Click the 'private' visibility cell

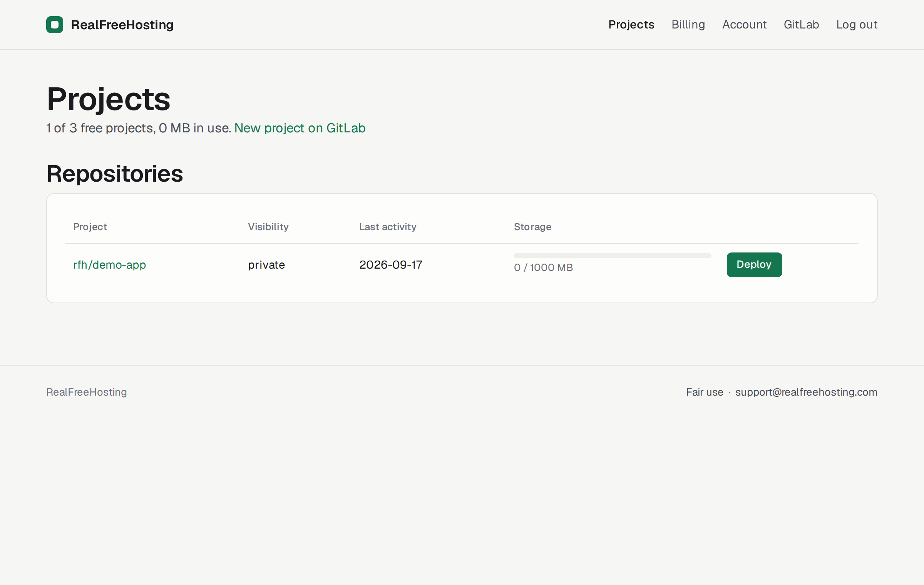pyautogui.click(x=266, y=265)
